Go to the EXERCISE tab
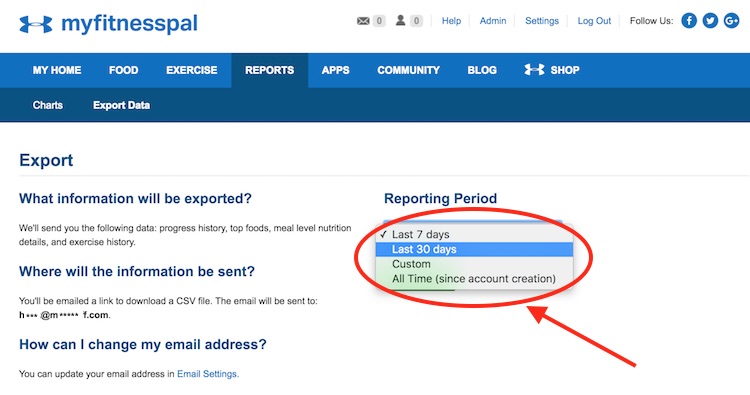Image resolution: width=750 pixels, height=395 pixels. coord(192,70)
